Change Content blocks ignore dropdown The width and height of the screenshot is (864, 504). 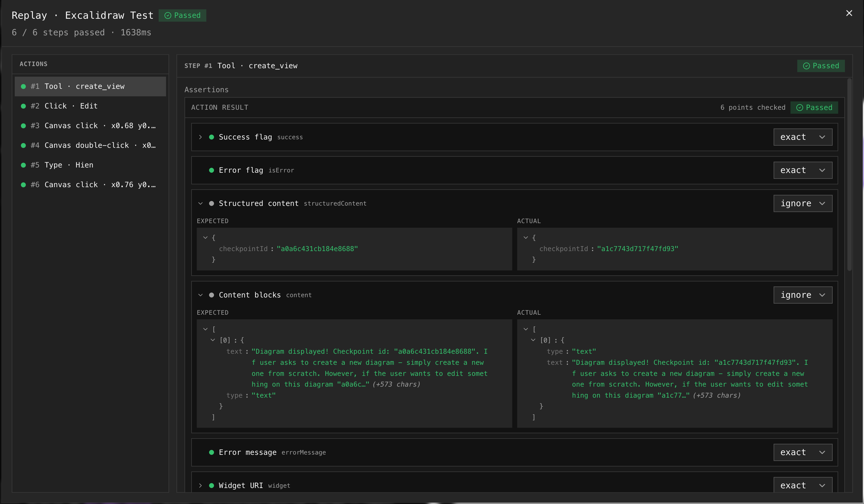(x=803, y=295)
